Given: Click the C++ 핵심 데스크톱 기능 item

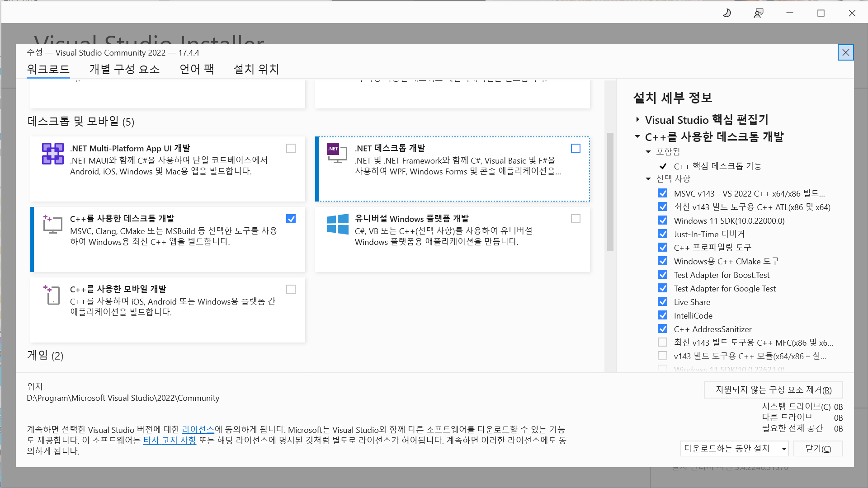Looking at the screenshot, I should click(717, 166).
